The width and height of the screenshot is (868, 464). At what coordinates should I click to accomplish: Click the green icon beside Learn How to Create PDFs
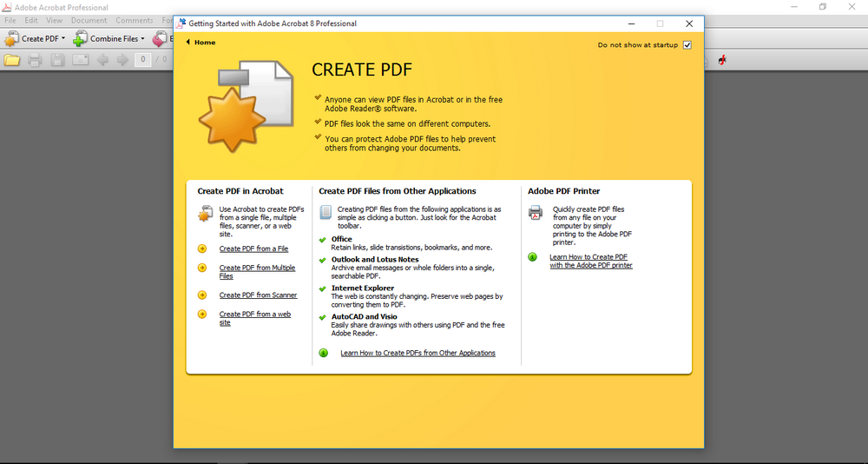324,353
